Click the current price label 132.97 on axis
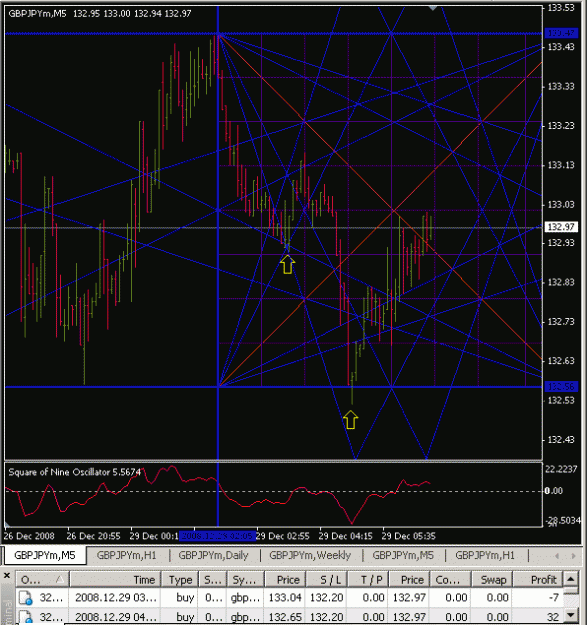 [x=561, y=227]
